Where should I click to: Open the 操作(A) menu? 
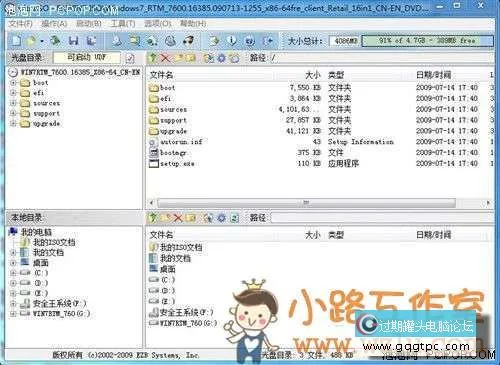point(54,23)
